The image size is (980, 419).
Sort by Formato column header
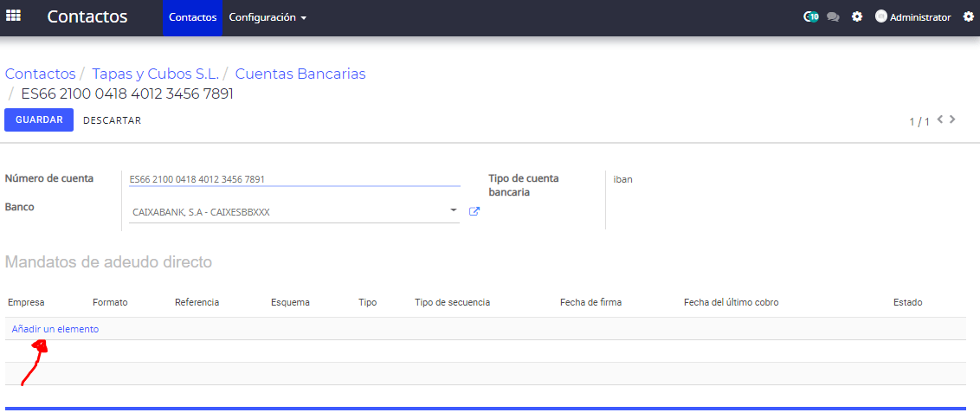[110, 303]
